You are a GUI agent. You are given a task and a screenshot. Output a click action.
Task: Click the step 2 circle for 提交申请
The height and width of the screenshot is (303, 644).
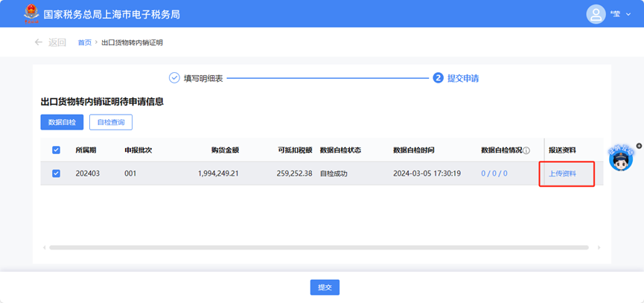[x=438, y=77]
